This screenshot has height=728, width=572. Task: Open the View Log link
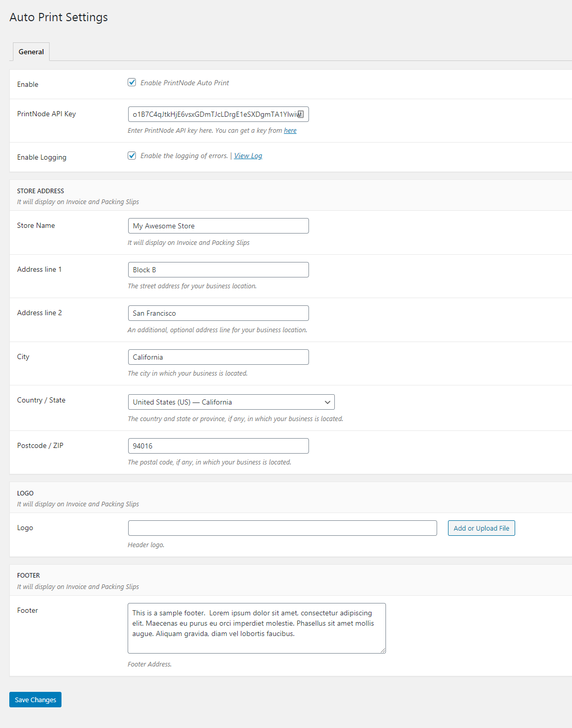[x=248, y=156]
